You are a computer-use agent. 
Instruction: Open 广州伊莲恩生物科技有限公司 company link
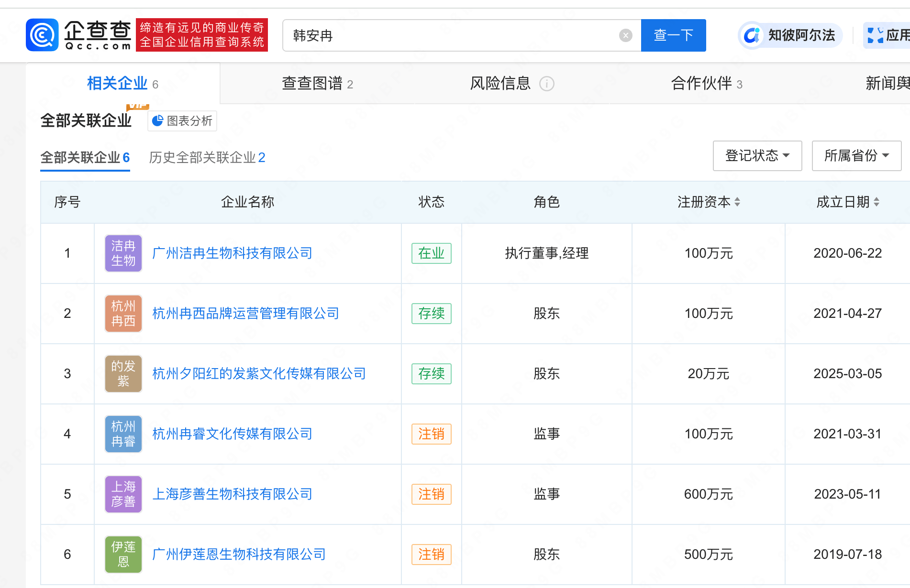[239, 555]
